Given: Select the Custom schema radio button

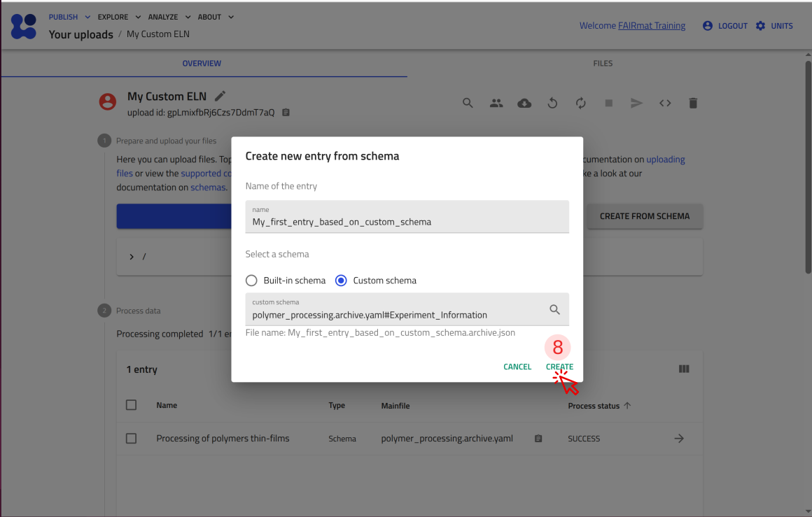Looking at the screenshot, I should (342, 281).
